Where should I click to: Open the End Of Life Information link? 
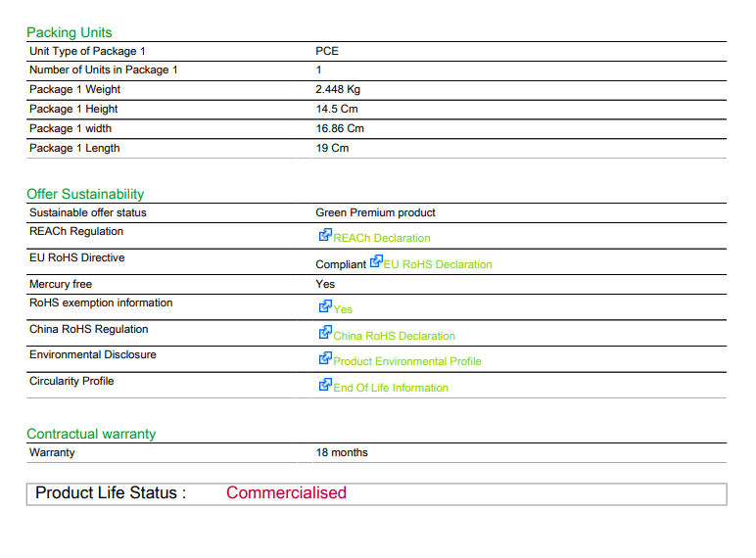click(391, 388)
